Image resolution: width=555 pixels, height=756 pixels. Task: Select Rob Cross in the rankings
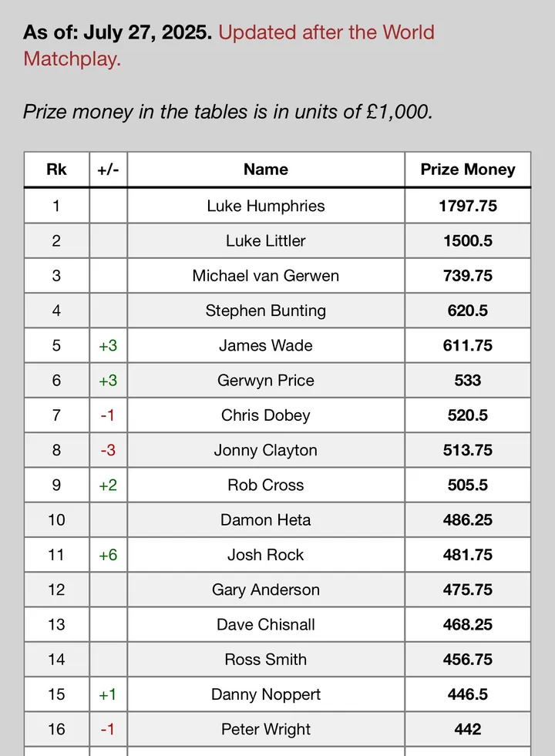point(266,485)
